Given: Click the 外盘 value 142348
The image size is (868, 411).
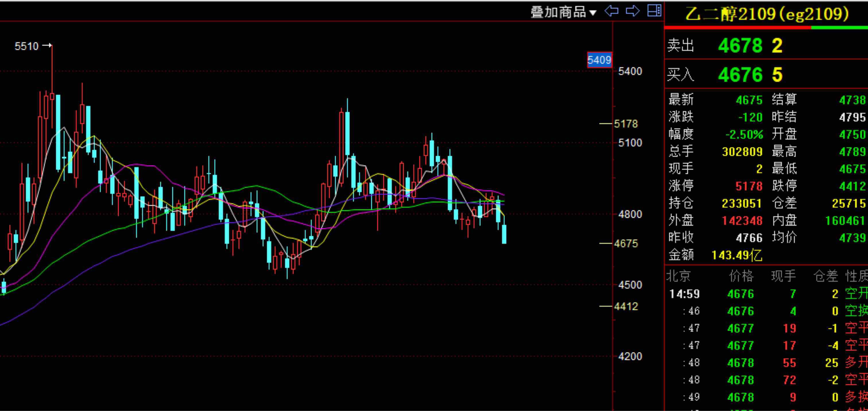Looking at the screenshot, I should (x=742, y=221).
